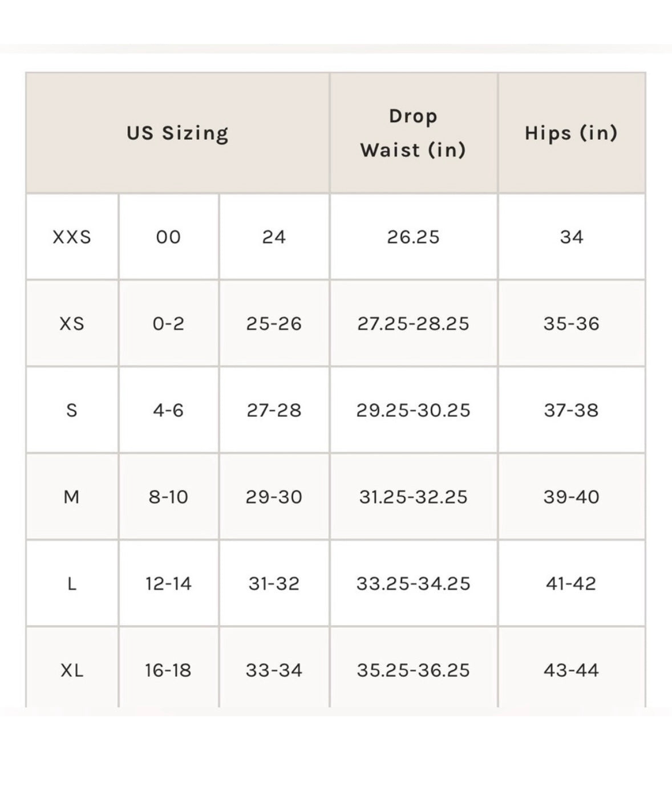The width and height of the screenshot is (672, 795).
Task: Click the XL size label cell
Action: (72, 670)
